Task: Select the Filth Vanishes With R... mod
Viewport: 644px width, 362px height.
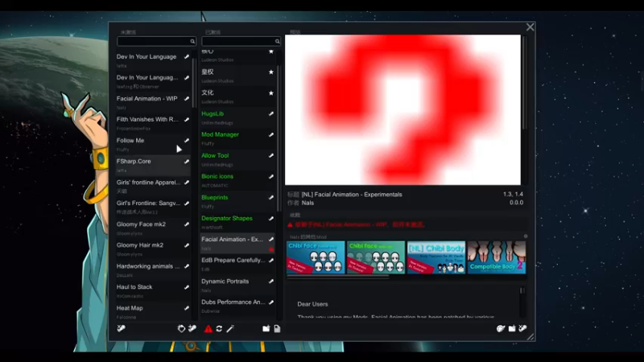Action: point(153,123)
